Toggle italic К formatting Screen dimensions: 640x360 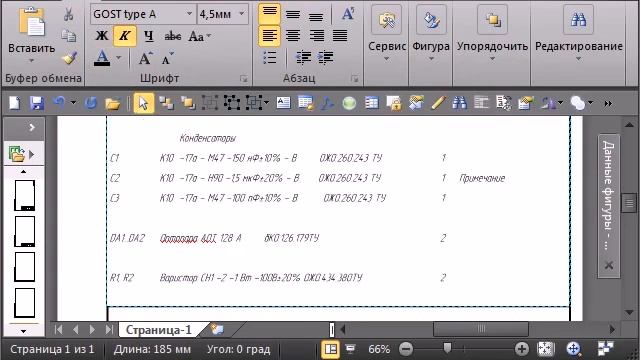click(124, 36)
